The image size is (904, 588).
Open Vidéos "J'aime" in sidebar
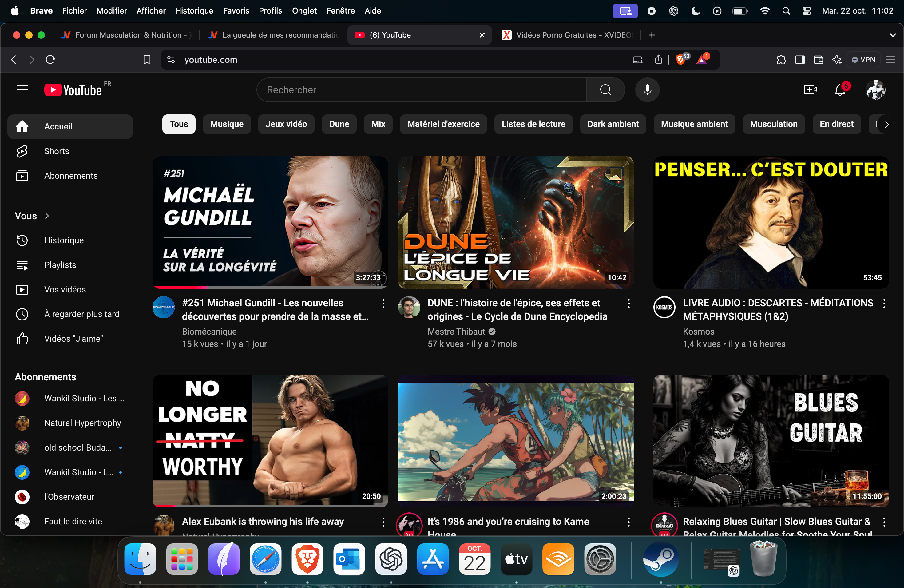point(70,339)
